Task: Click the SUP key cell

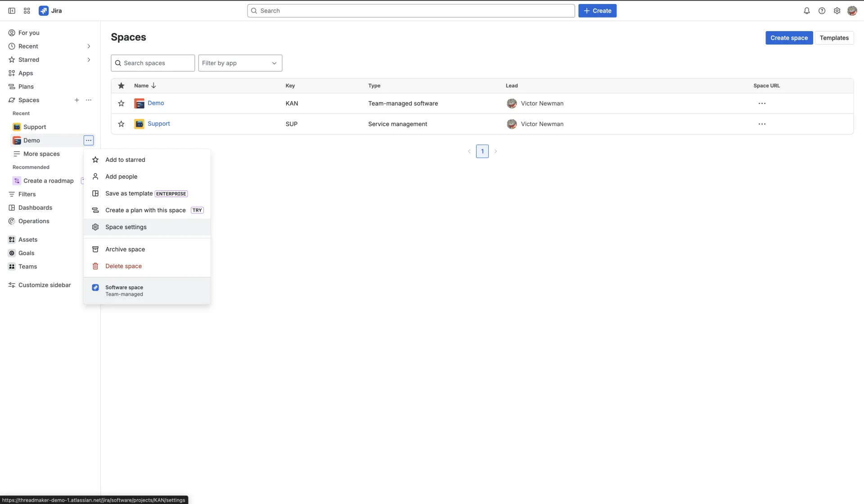Action: (292, 124)
